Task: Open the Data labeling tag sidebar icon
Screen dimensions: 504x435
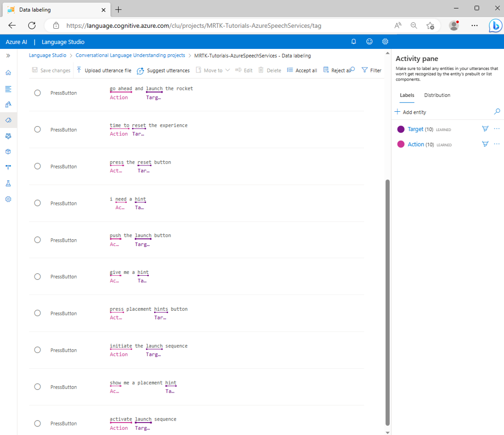Action: tap(8, 120)
